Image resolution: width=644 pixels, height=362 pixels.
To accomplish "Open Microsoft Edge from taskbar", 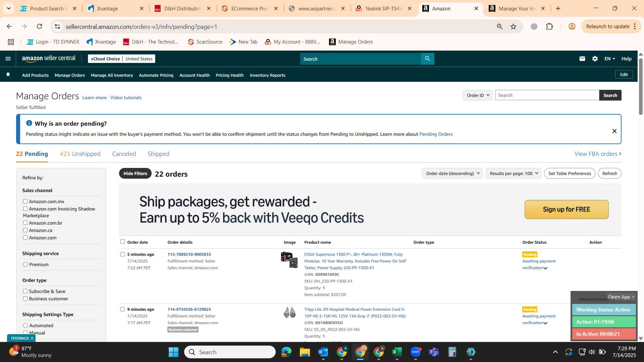I will tap(286, 352).
